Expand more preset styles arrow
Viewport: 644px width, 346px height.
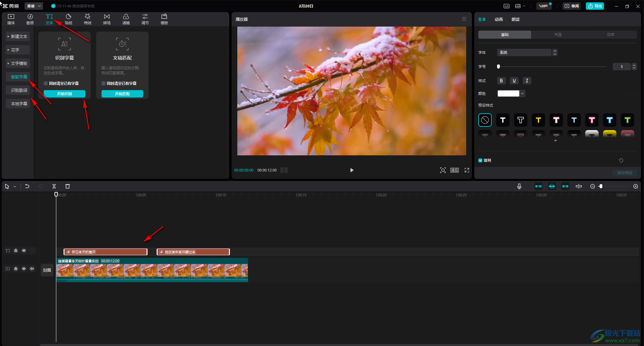click(x=556, y=141)
